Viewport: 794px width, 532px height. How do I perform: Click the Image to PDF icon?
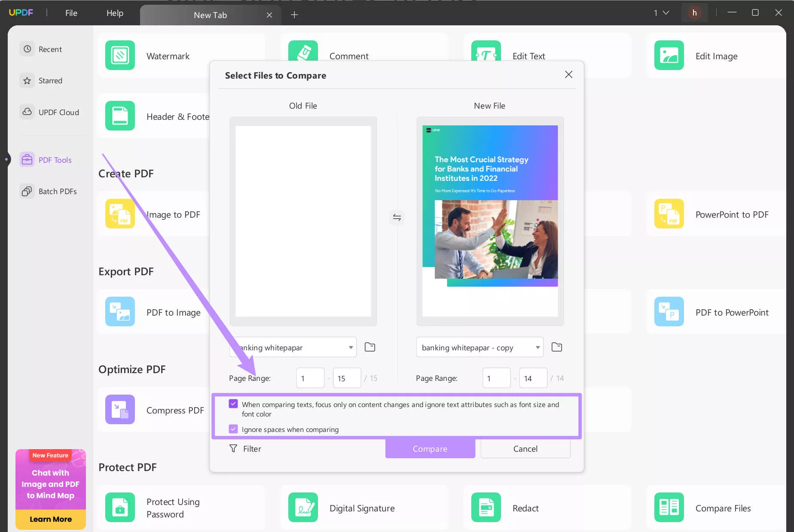(x=120, y=214)
